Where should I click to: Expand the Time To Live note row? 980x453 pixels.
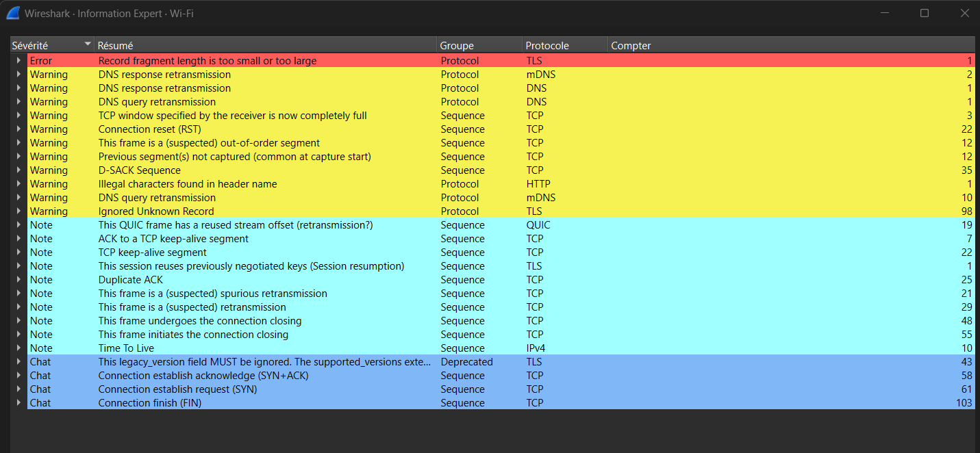coord(19,348)
